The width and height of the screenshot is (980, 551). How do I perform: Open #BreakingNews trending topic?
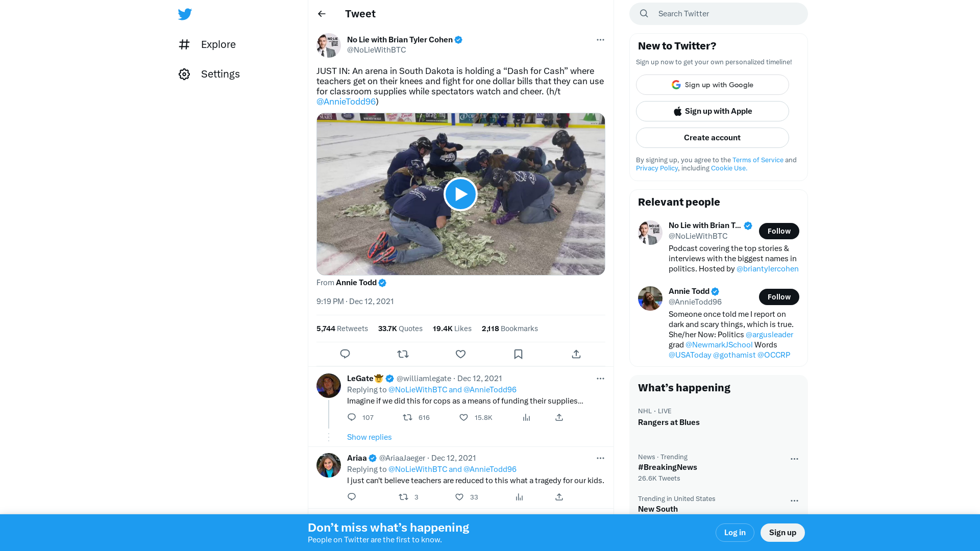[x=667, y=467]
